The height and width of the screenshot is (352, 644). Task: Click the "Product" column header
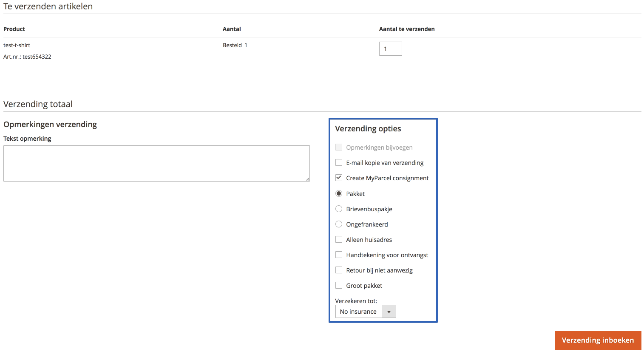pyautogui.click(x=14, y=29)
